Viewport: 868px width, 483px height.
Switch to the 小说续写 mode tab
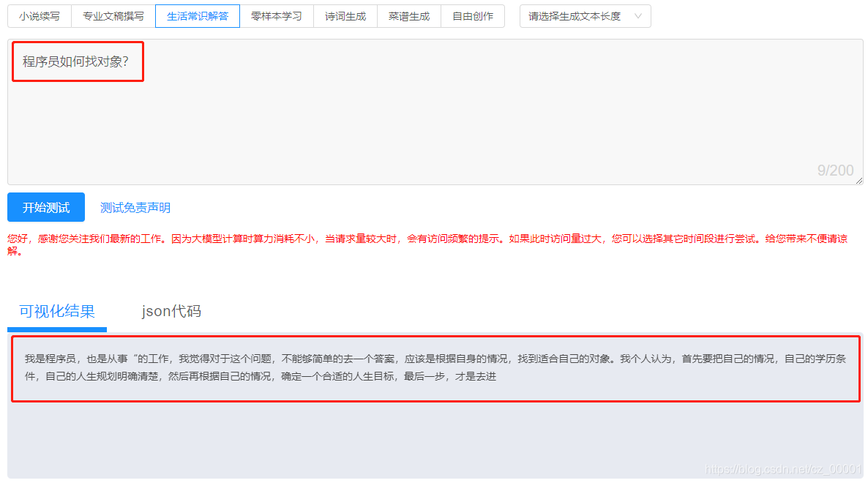click(39, 15)
